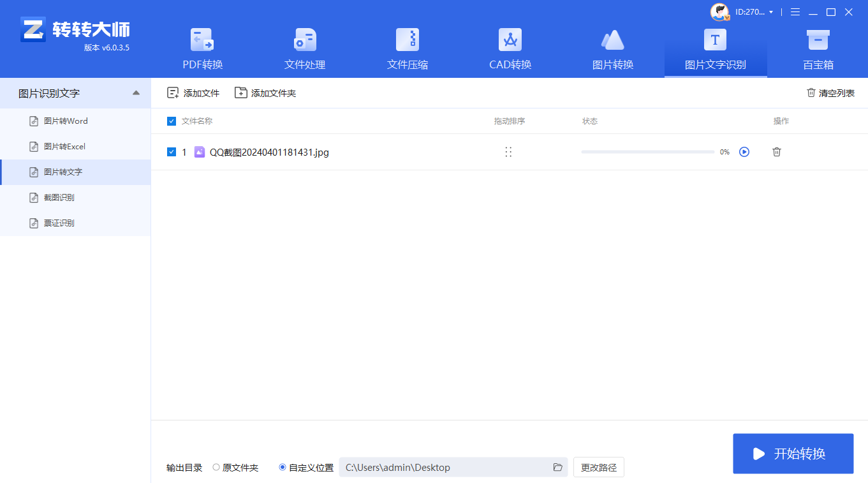Click the 票证识别 file icon
Viewport: 868px width, 483px height.
[x=34, y=223]
